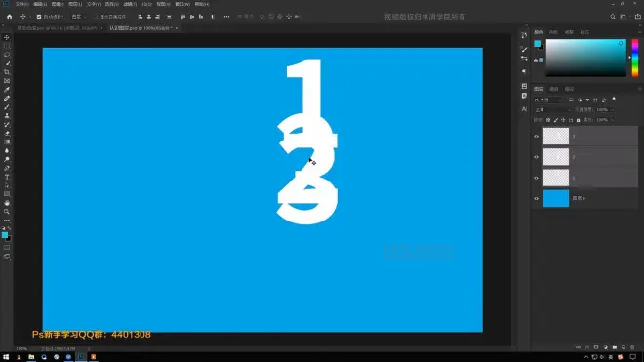The width and height of the screenshot is (644, 362).
Task: Open the Layers panel menu
Action: 639,89
